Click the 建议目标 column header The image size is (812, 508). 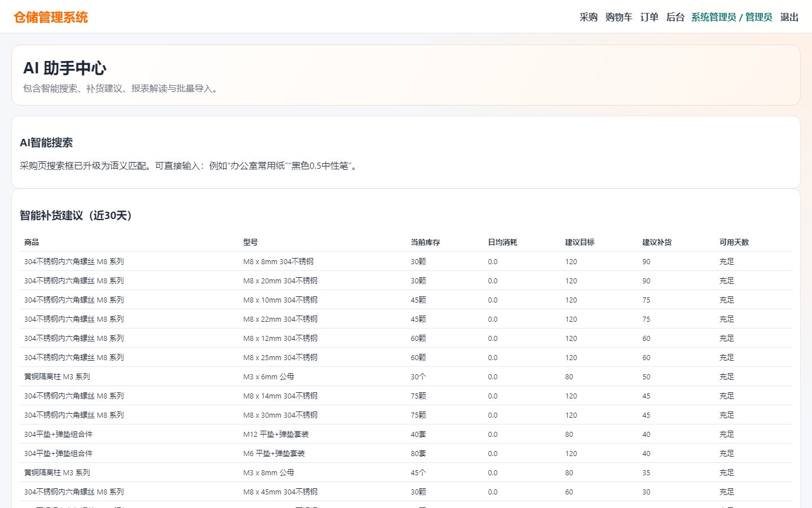click(580, 242)
